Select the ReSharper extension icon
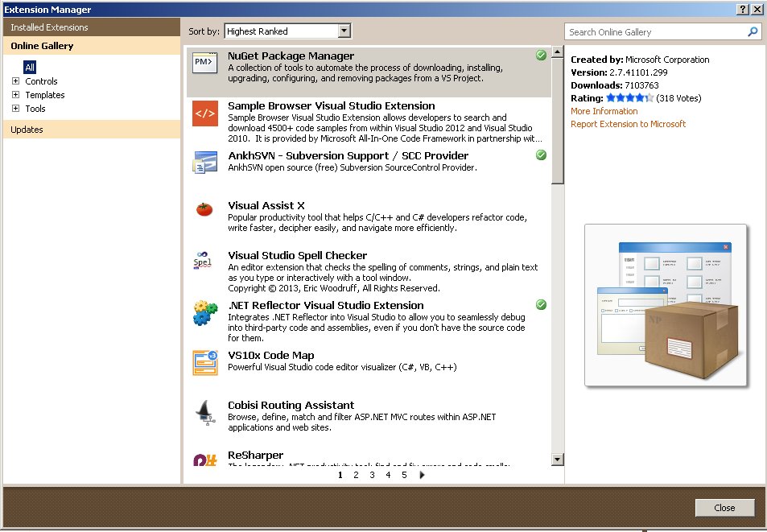Viewport: 767px width, 532px height. click(204, 458)
